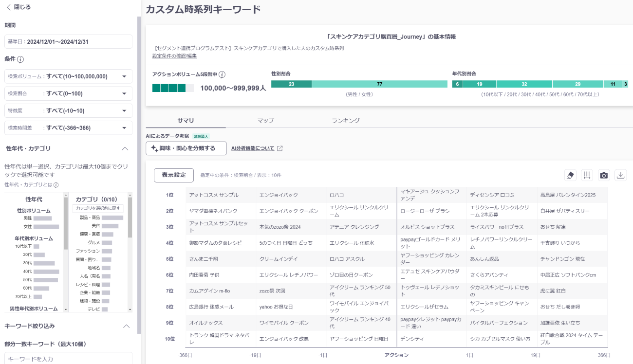Select the 30代 age volume bar
This screenshot has height=364, width=633.
pyautogui.click(x=44, y=263)
